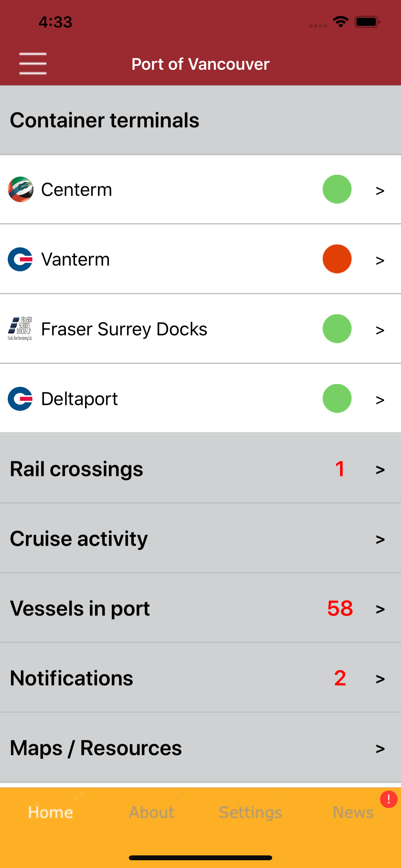The width and height of the screenshot is (401, 868).
Task: Switch to the Settings tab
Action: (250, 812)
